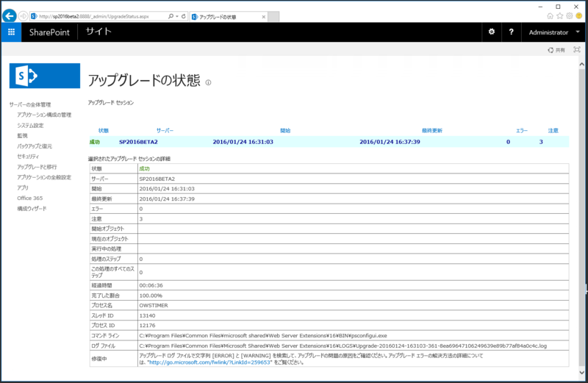Expand the address bar search dropdown arrow
Image resolution: width=588 pixels, height=383 pixels.
coord(177,16)
